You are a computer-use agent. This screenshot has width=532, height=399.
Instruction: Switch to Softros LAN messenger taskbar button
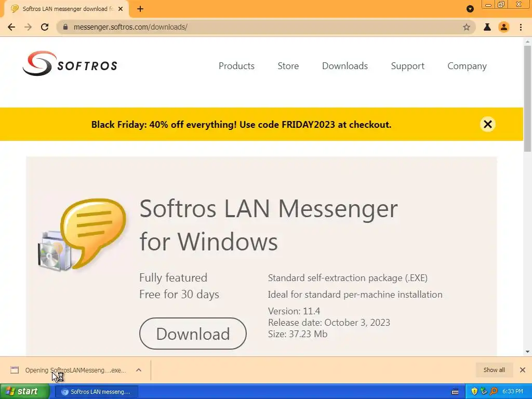[96, 392]
